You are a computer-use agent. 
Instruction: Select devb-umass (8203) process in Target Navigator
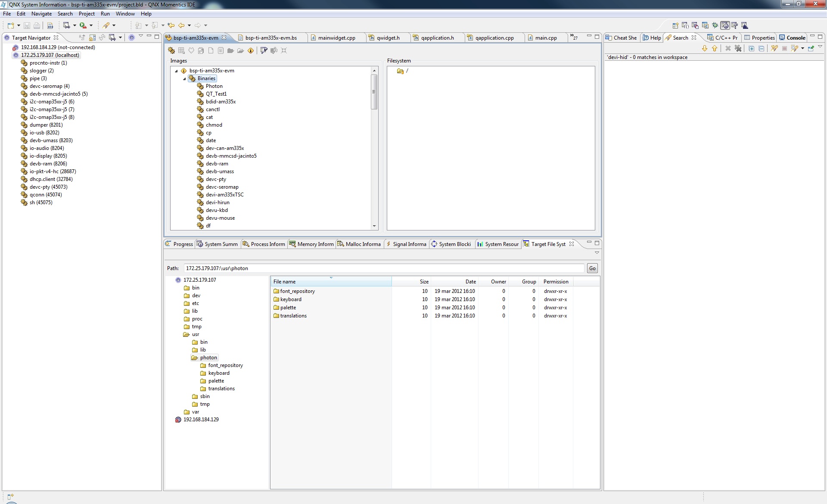[x=51, y=140]
